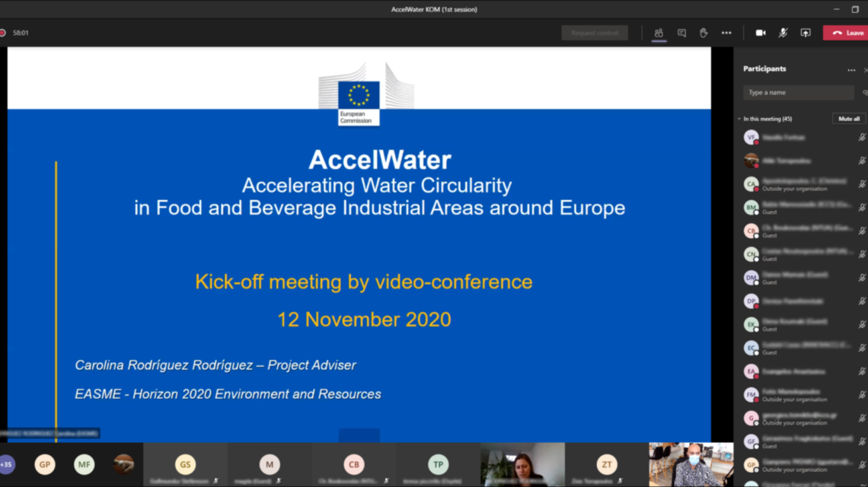868x487 pixels.
Task: Toggle the camera on or off
Action: pos(760,33)
